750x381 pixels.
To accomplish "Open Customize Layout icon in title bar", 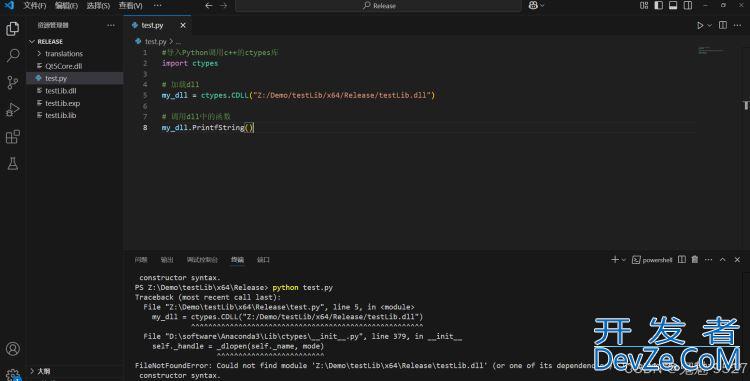I will pyautogui.click(x=644, y=6).
